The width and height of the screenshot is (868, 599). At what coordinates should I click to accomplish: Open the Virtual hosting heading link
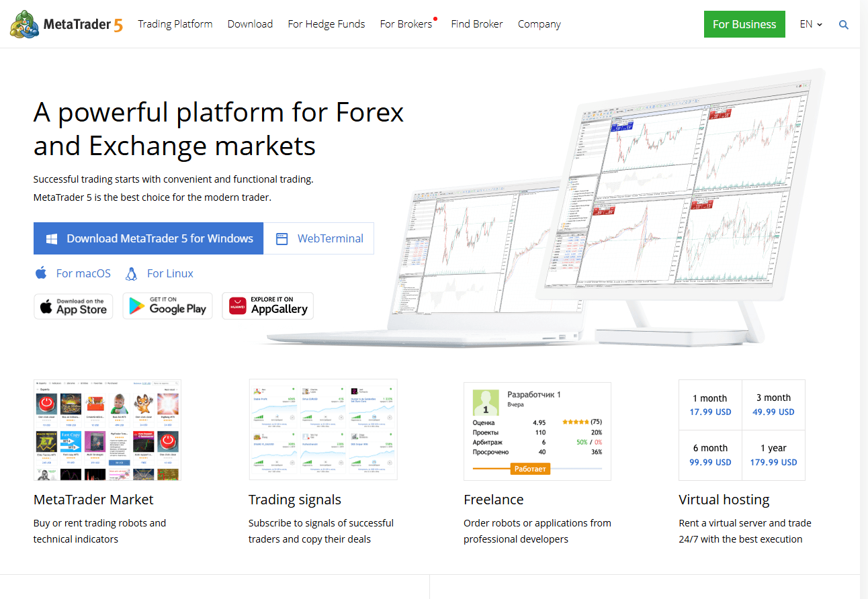pos(724,500)
